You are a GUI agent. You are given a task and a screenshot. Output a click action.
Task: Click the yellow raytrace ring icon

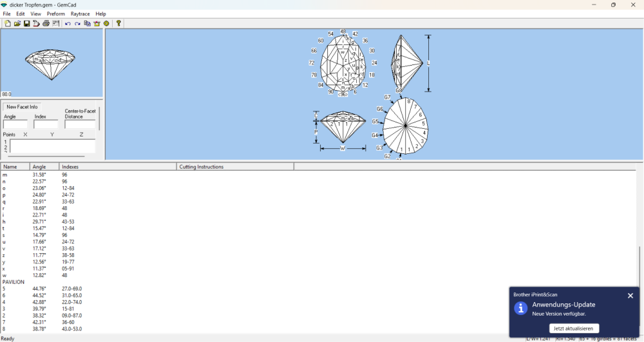tap(107, 24)
